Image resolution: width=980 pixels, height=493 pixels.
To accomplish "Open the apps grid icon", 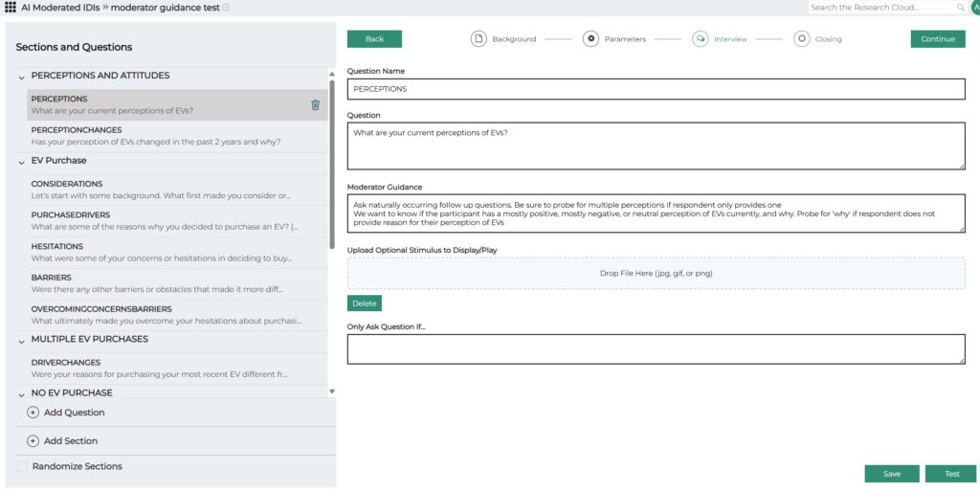I will pos(10,8).
